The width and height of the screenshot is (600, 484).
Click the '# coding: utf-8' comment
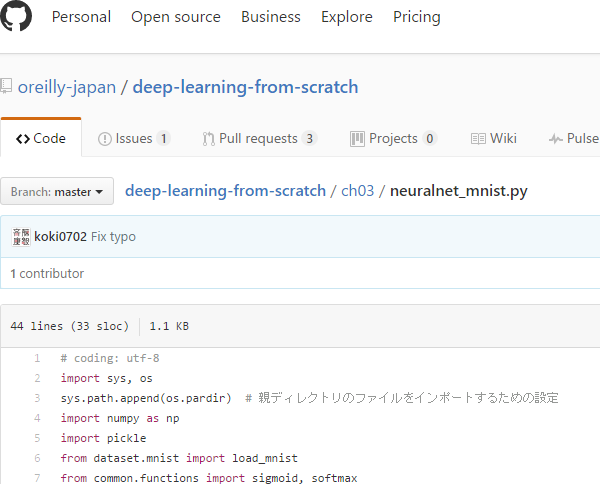[110, 359]
